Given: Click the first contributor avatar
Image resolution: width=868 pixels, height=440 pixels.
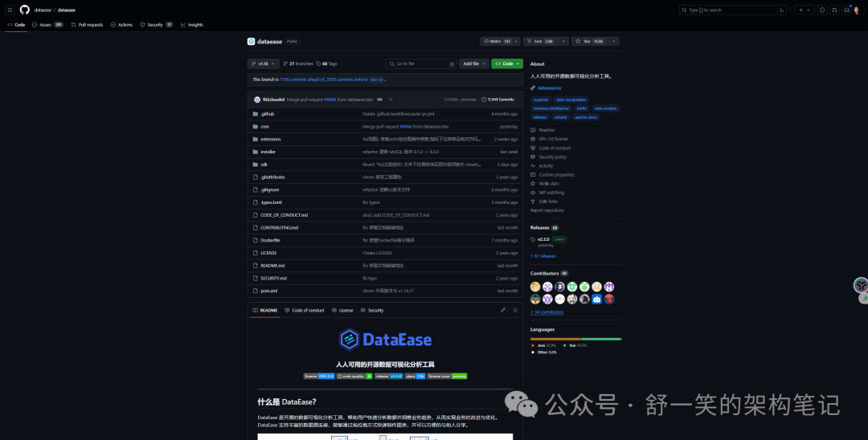Looking at the screenshot, I should pyautogui.click(x=535, y=287).
